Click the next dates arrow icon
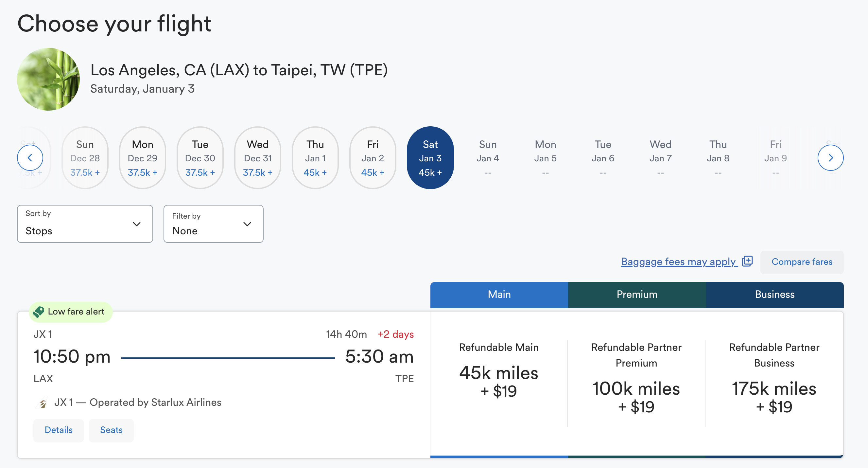 [830, 157]
